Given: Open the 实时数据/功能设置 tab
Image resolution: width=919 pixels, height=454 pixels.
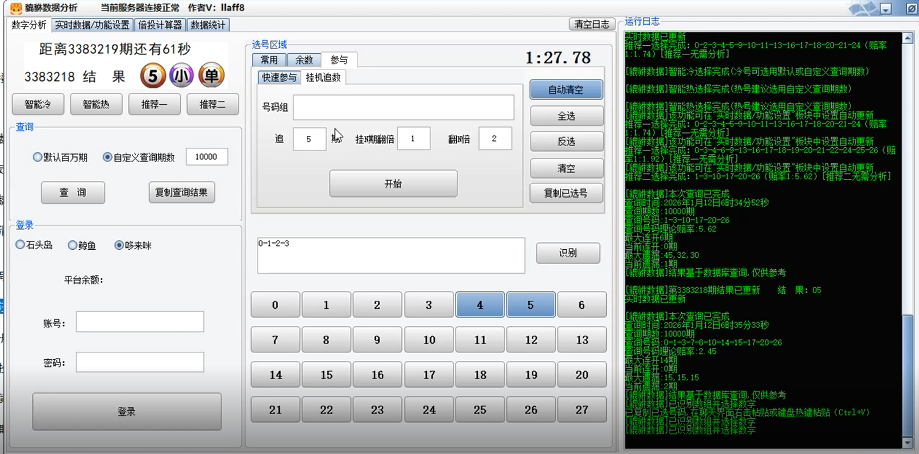Looking at the screenshot, I should pyautogui.click(x=92, y=24).
